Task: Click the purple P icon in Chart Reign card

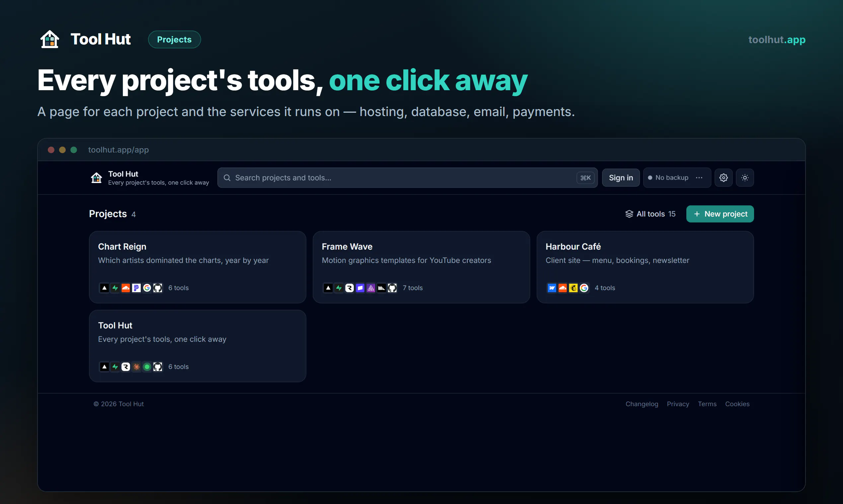Action: pos(136,288)
